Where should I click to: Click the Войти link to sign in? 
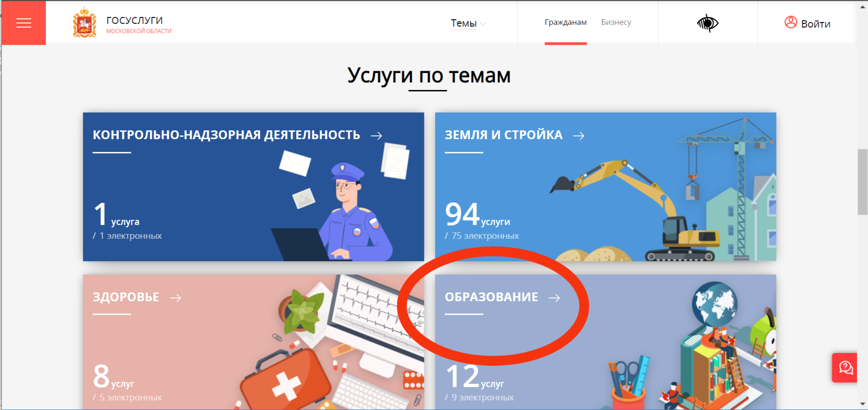[815, 24]
